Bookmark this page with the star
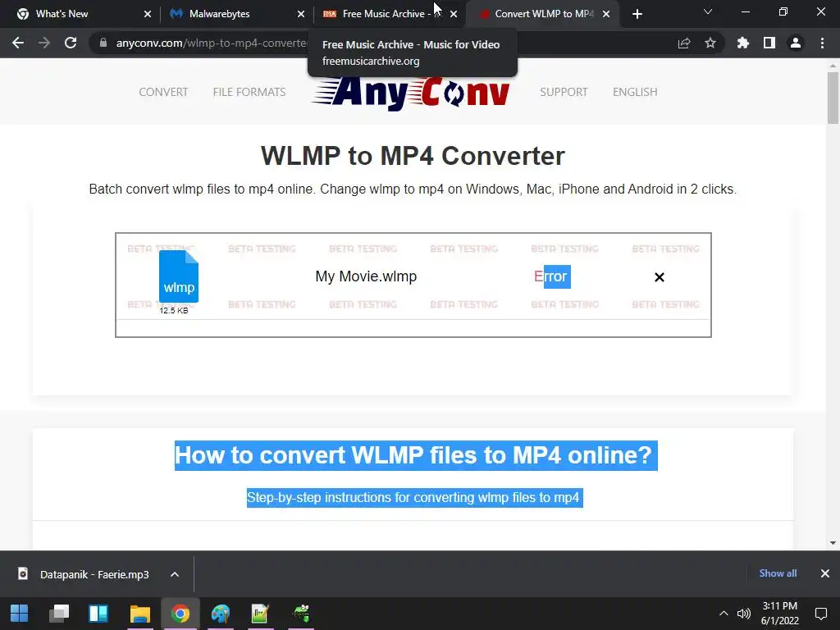840x630 pixels. click(710, 43)
